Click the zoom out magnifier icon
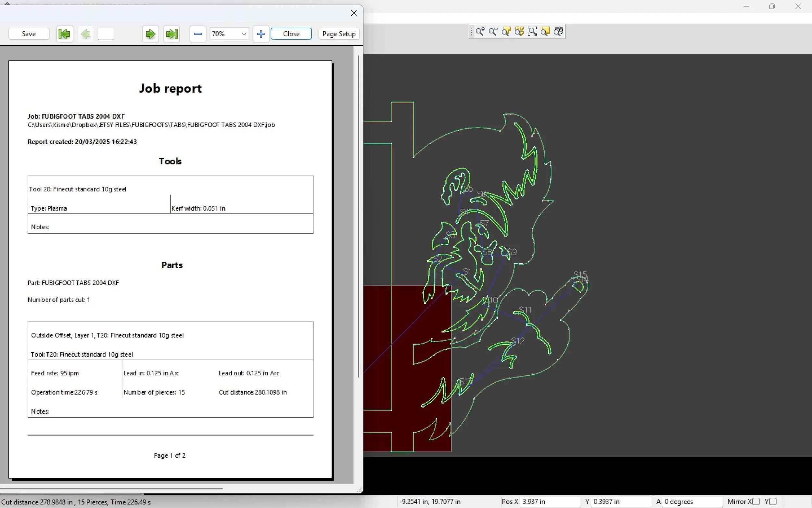This screenshot has height=508, width=812. click(x=493, y=32)
